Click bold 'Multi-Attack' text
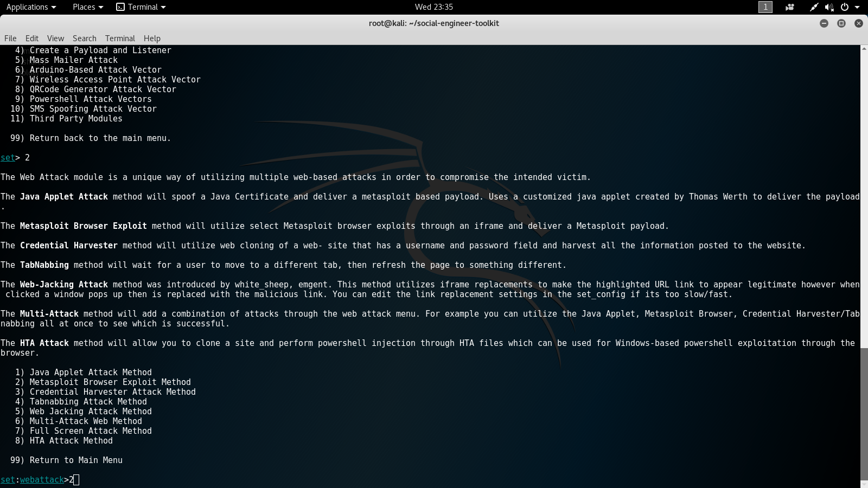The width and height of the screenshot is (868, 488). pyautogui.click(x=49, y=314)
